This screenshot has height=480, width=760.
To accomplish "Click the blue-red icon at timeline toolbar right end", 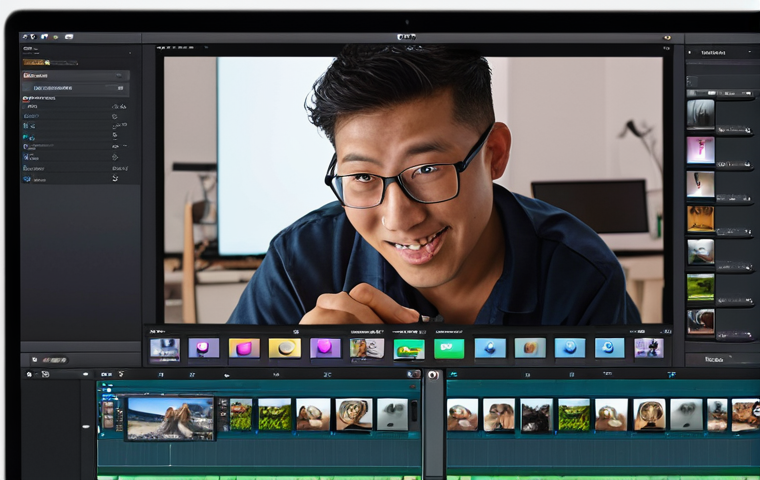I will pos(413,374).
